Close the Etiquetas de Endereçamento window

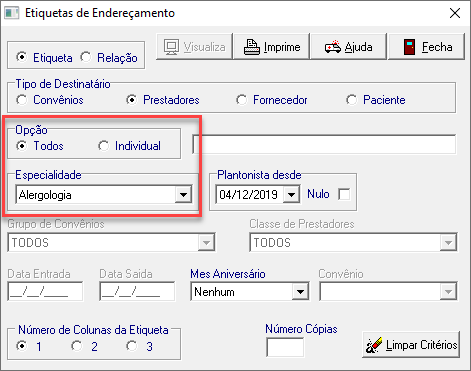(455, 13)
